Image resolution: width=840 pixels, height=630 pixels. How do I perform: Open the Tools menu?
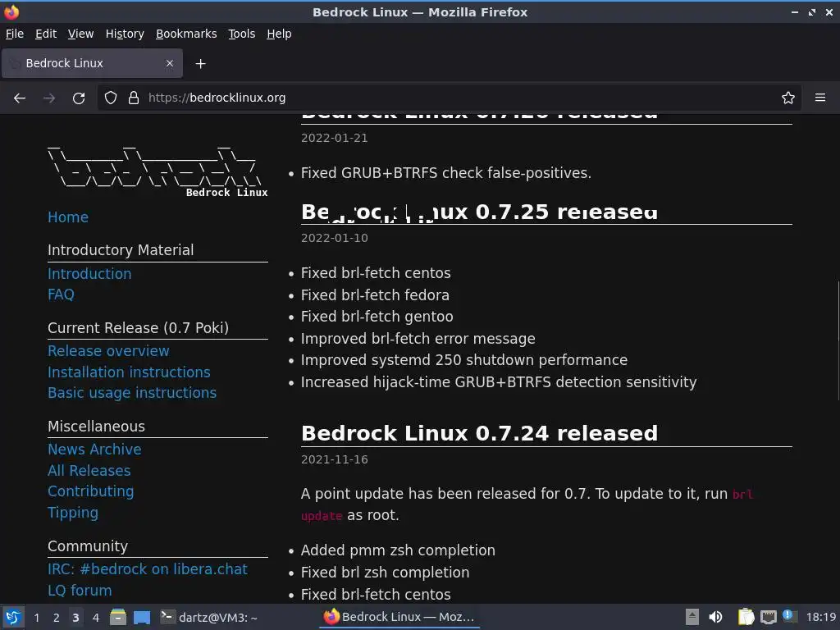242,34
